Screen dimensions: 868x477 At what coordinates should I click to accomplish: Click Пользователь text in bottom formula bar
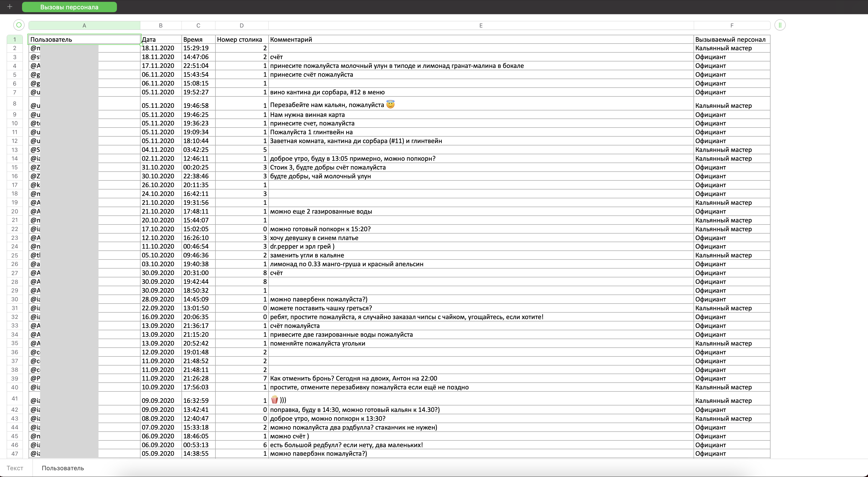63,468
